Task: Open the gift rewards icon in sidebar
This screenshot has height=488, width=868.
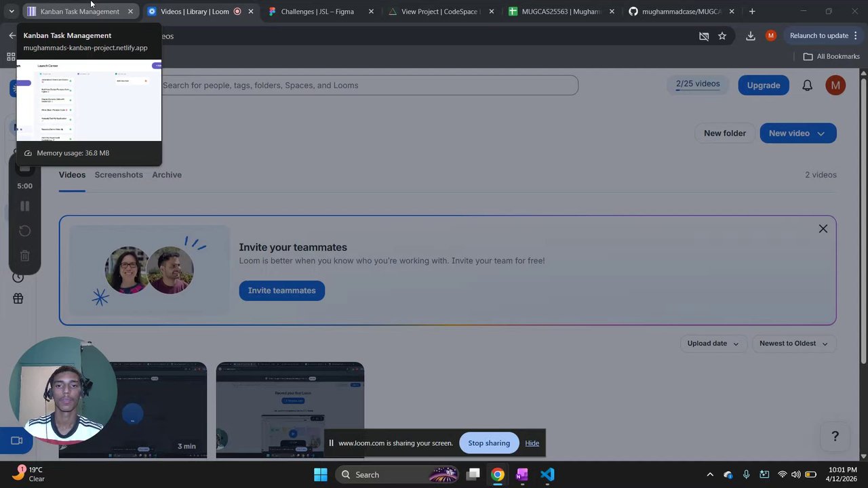Action: pos(18,298)
